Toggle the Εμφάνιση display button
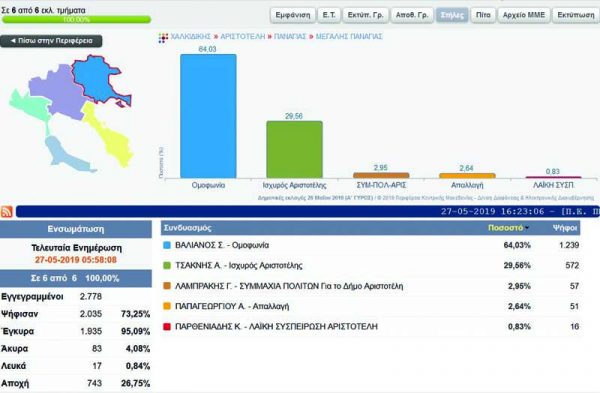This screenshot has height=393, width=600. pyautogui.click(x=293, y=15)
